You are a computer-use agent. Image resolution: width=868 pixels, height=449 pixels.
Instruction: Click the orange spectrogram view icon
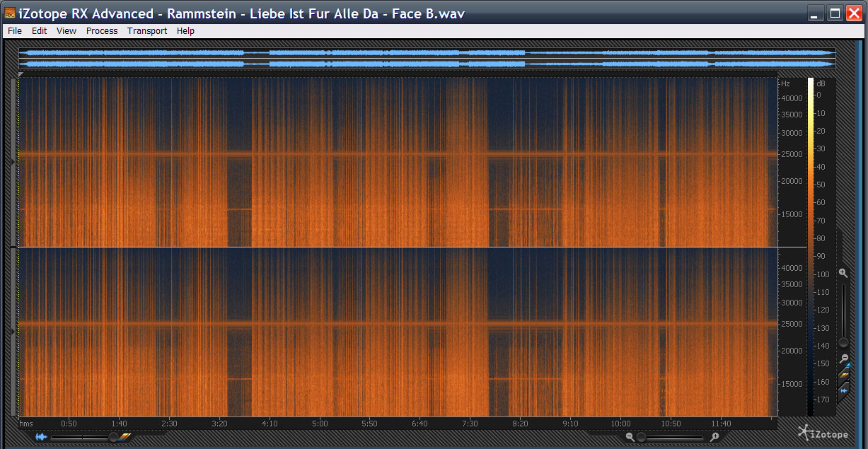pyautogui.click(x=125, y=437)
